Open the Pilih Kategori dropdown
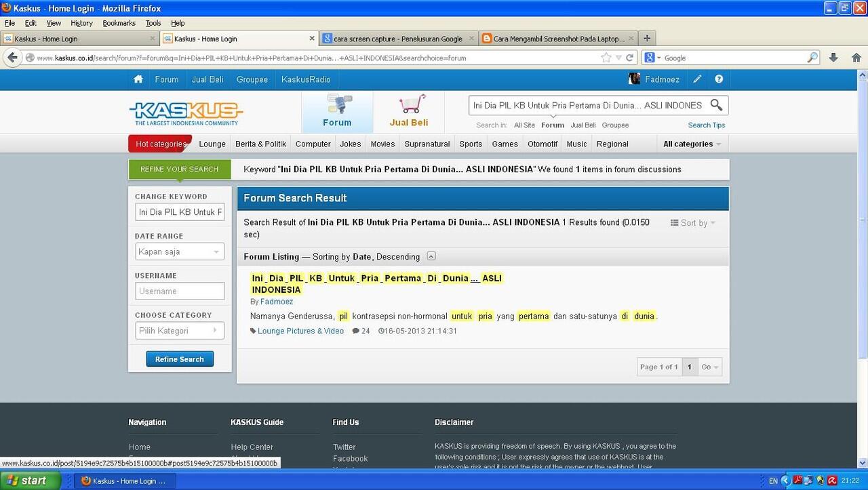 [180, 331]
